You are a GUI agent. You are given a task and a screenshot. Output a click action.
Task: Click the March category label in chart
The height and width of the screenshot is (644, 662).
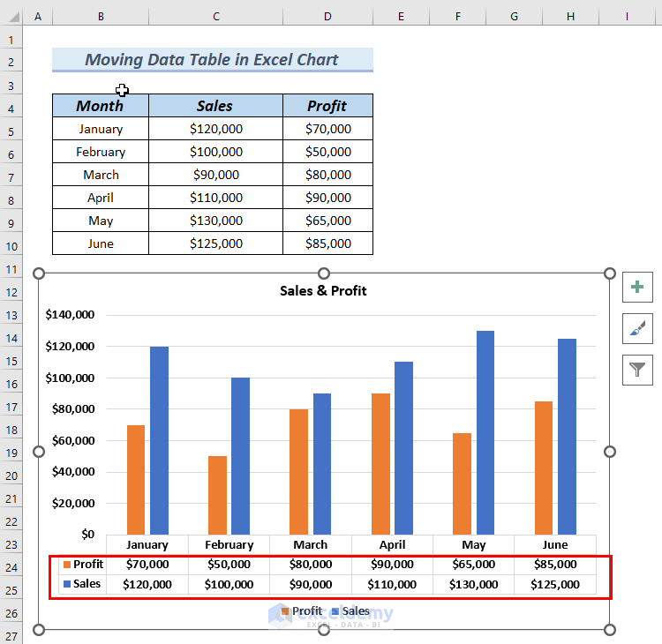311,545
